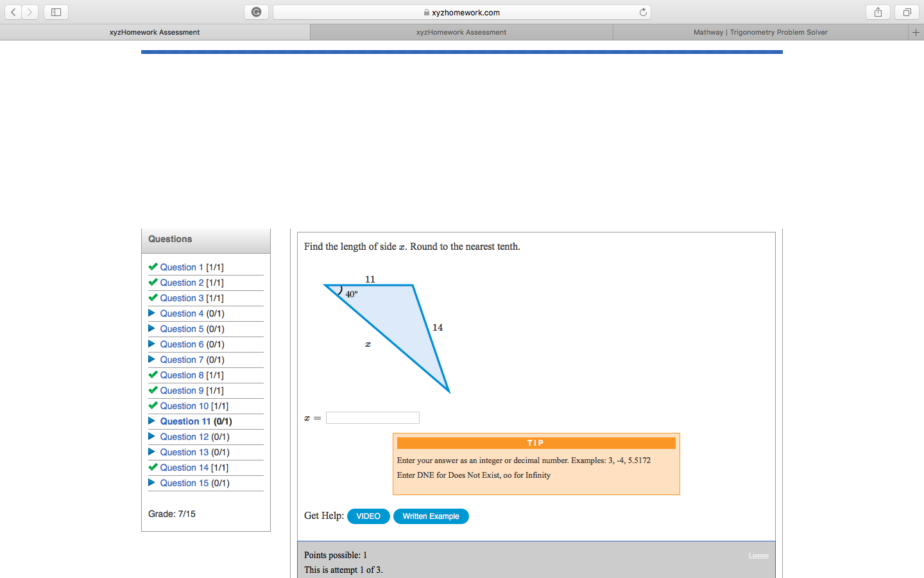Click the green checkmark beside Question 14

(x=152, y=467)
